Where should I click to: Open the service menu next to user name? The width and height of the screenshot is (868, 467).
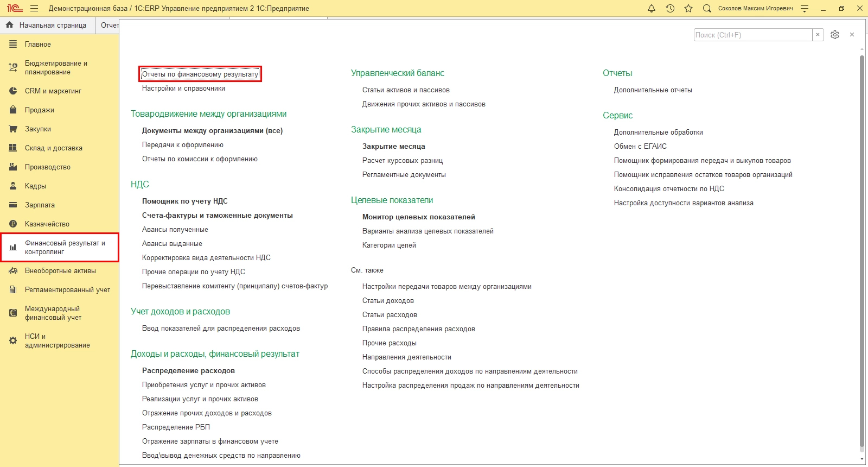point(805,9)
